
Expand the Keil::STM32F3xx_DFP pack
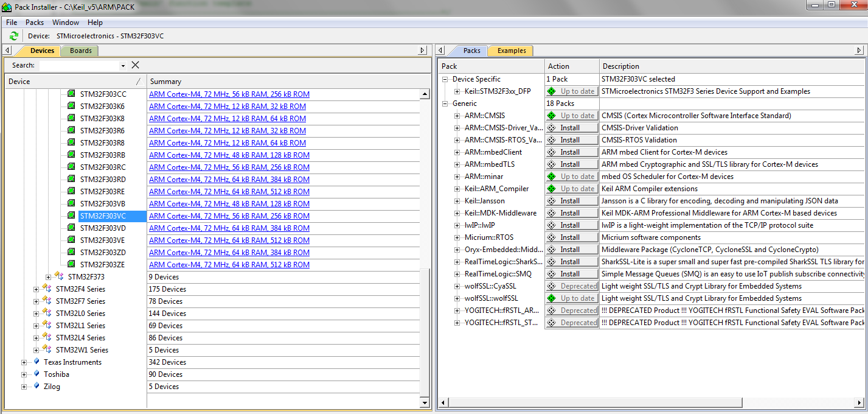point(457,91)
